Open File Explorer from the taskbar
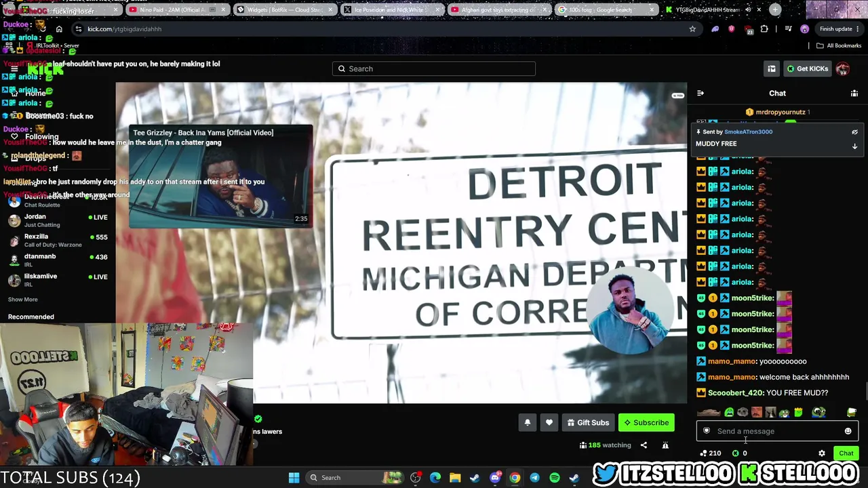 [455, 478]
